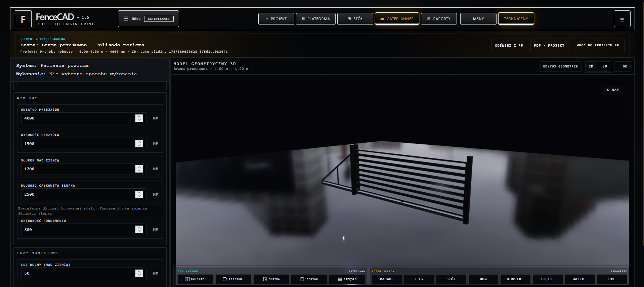Open the WALID. validation module
Viewport: 644px width, 287px height.
(x=579, y=279)
